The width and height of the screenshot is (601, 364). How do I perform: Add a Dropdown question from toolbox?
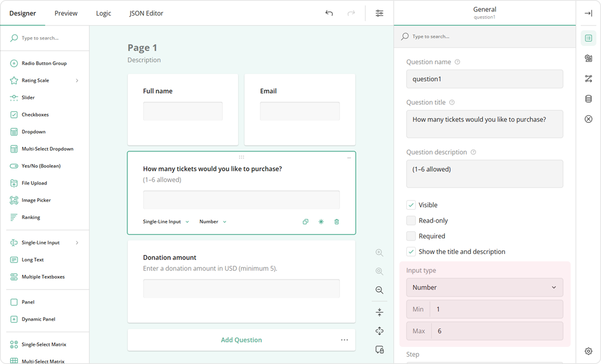tap(33, 132)
